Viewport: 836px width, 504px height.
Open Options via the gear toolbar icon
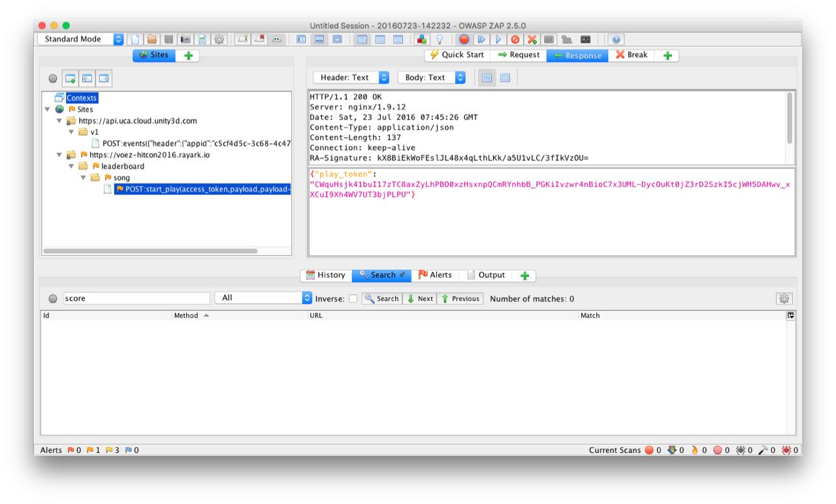click(x=219, y=39)
